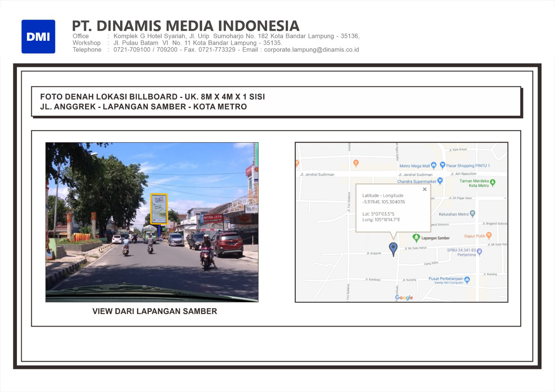Viewport: 555px width, 392px height.
Task: Click the coordinates '-5.117641, 105.304076'
Action: click(384, 202)
